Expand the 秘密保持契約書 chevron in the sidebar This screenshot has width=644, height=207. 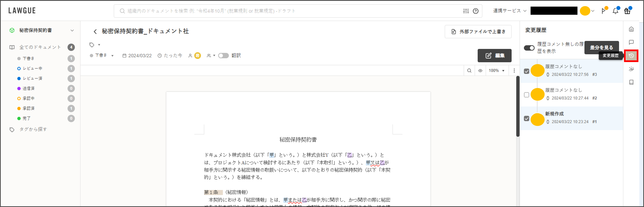72,30
